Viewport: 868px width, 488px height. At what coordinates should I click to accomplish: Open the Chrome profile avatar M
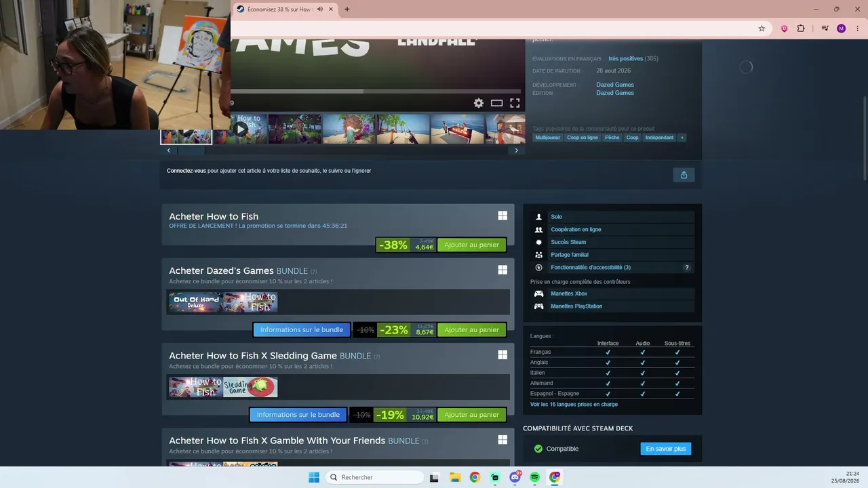click(x=842, y=28)
